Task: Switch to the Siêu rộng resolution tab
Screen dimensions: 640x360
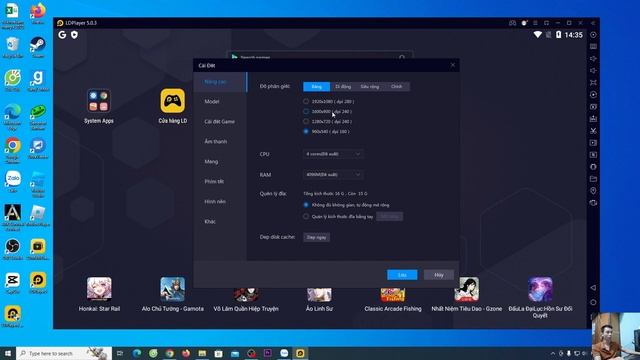Action: point(370,87)
